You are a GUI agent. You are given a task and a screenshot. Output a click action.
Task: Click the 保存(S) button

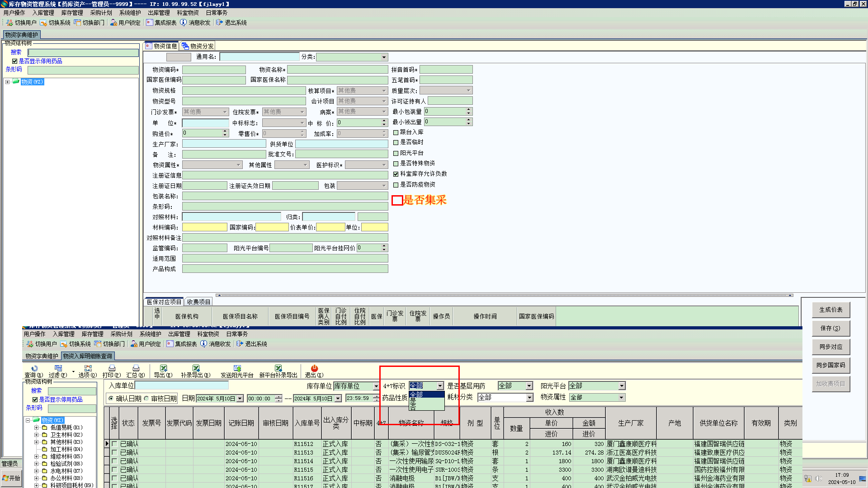(830, 328)
